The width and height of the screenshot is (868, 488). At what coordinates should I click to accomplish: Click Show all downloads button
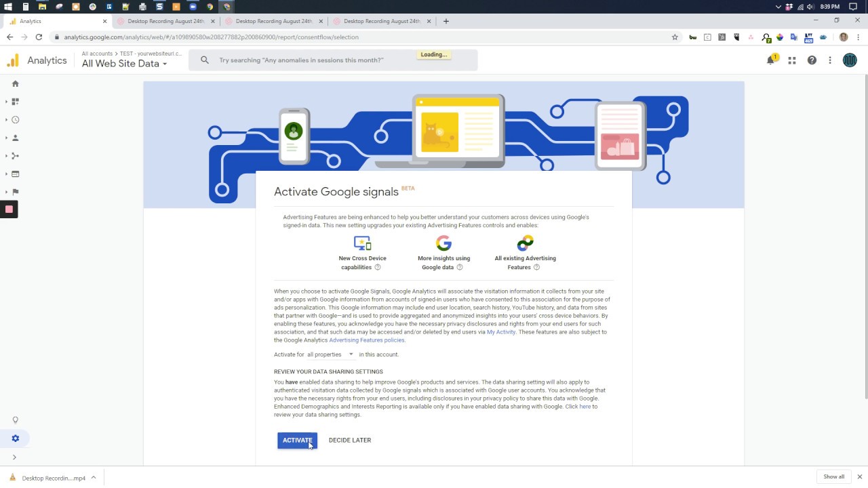pos(834,476)
